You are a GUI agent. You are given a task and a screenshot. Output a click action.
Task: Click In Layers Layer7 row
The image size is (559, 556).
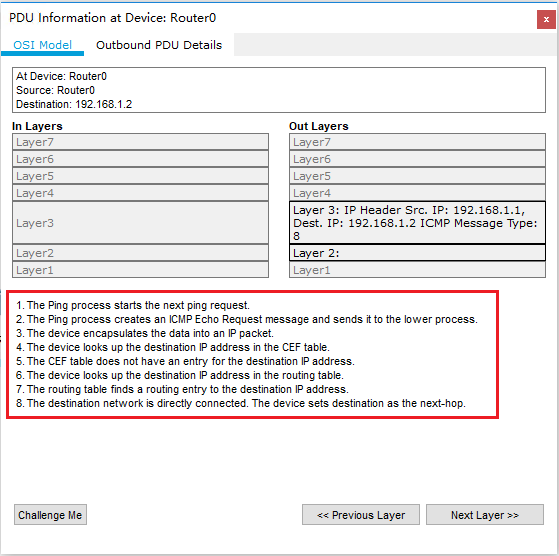pos(140,142)
